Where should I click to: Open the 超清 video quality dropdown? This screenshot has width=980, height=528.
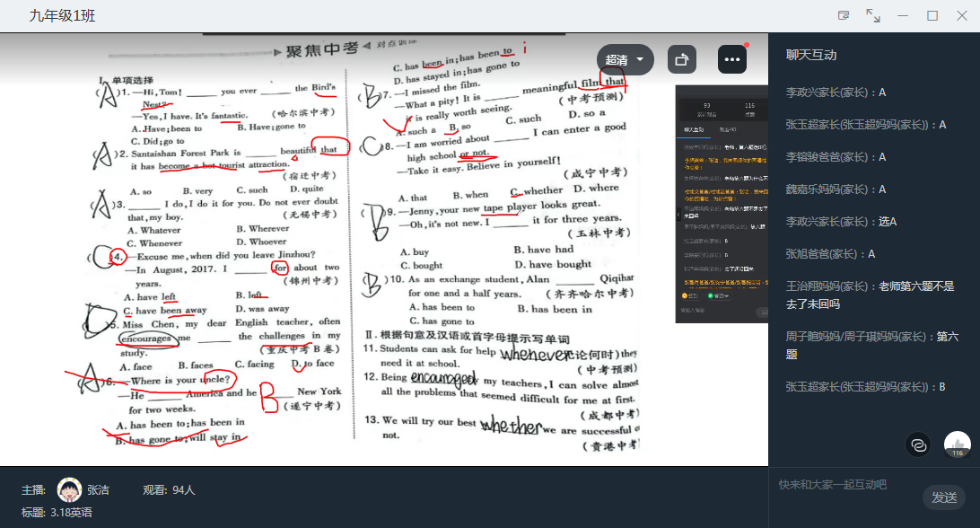[625, 59]
